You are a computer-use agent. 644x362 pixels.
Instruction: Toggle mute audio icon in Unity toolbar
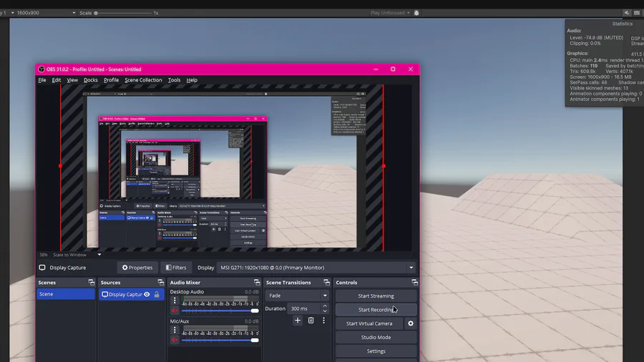click(x=626, y=13)
